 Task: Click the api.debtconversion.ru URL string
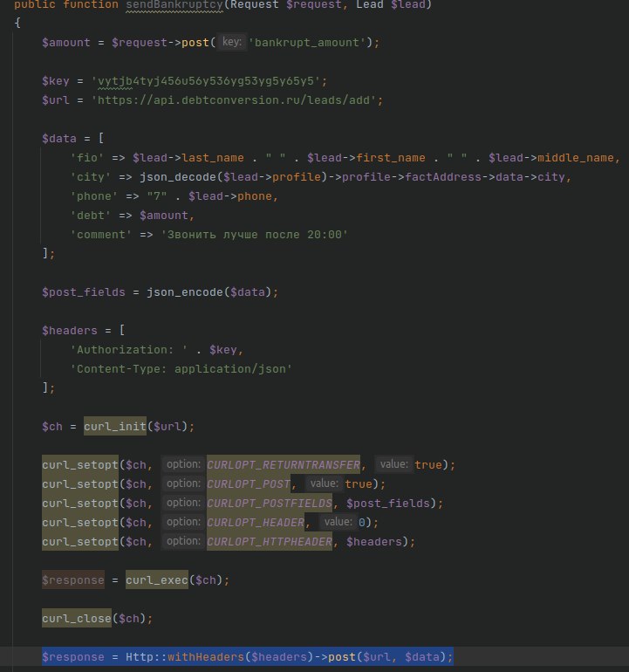click(234, 100)
